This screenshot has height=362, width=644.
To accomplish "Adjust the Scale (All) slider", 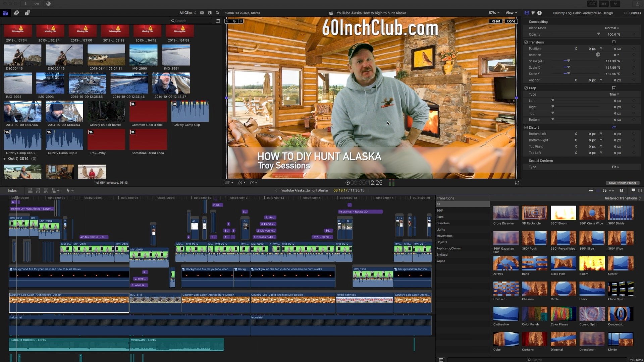I will [x=568, y=61].
